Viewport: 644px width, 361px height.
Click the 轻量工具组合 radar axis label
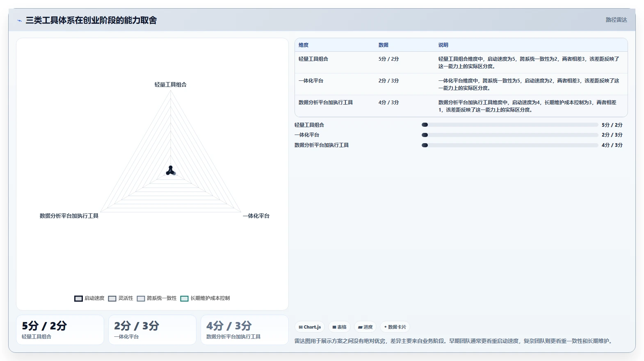point(171,85)
